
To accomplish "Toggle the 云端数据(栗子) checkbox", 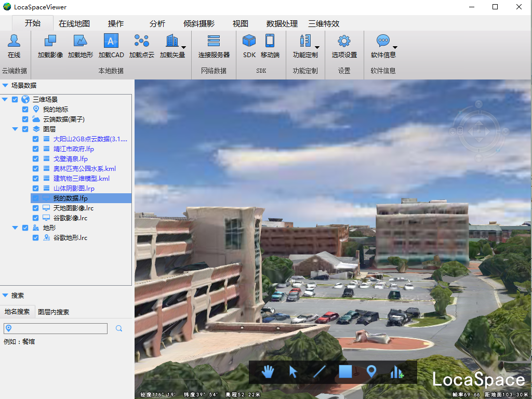I will pos(25,119).
